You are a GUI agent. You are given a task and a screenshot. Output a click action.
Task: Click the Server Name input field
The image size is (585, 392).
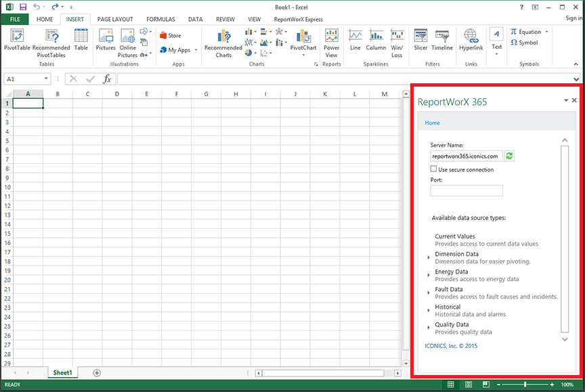pos(467,156)
